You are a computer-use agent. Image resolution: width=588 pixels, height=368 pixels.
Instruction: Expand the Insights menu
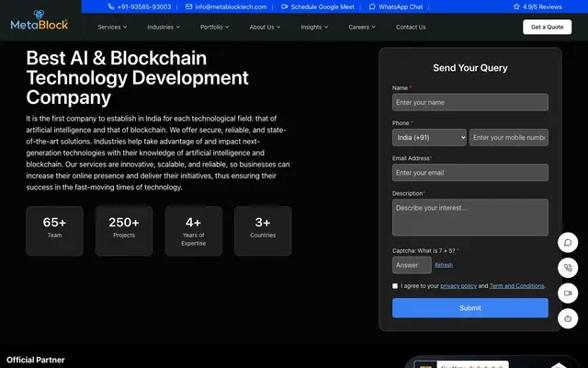click(314, 27)
